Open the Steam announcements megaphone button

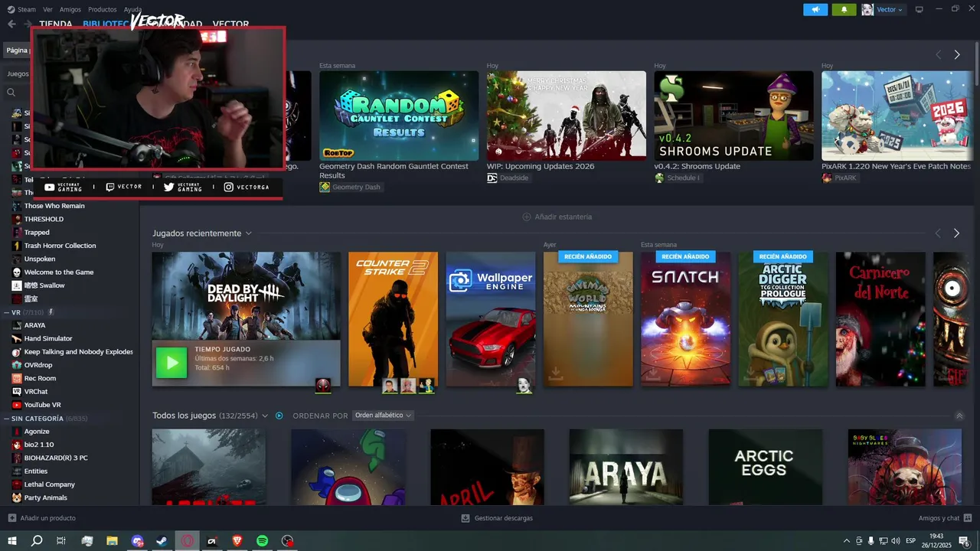tap(815, 9)
